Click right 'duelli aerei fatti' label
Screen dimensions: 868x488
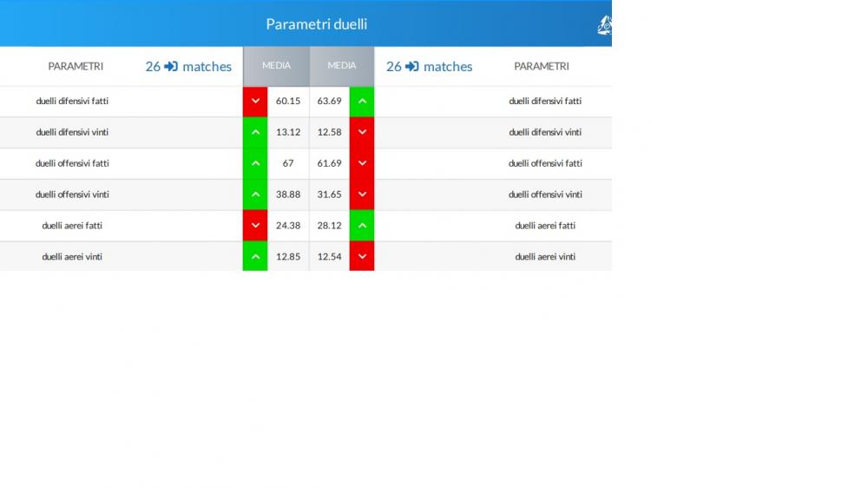pyautogui.click(x=545, y=226)
